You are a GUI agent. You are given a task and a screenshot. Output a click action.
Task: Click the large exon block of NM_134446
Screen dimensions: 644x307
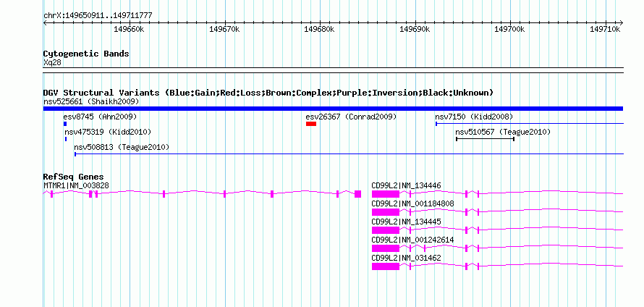(x=385, y=194)
